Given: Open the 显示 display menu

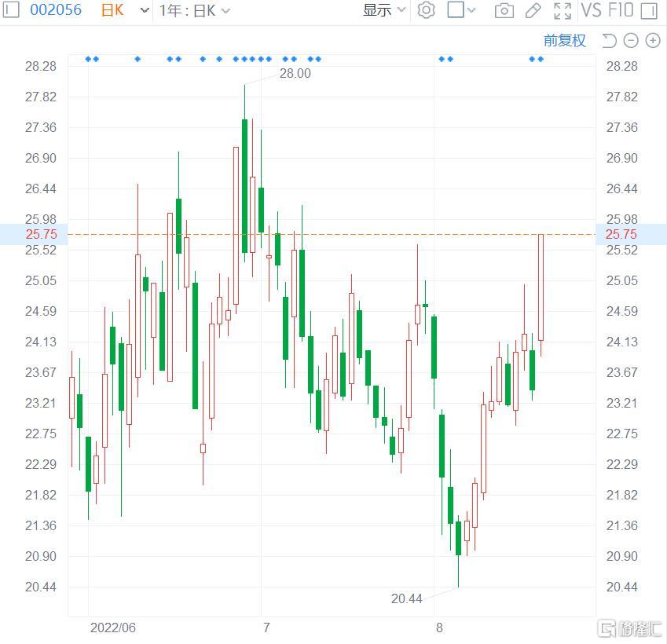Looking at the screenshot, I should pyautogui.click(x=383, y=9).
